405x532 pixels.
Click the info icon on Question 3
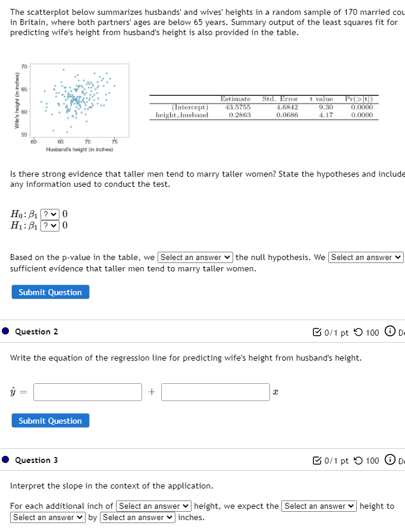(390, 460)
